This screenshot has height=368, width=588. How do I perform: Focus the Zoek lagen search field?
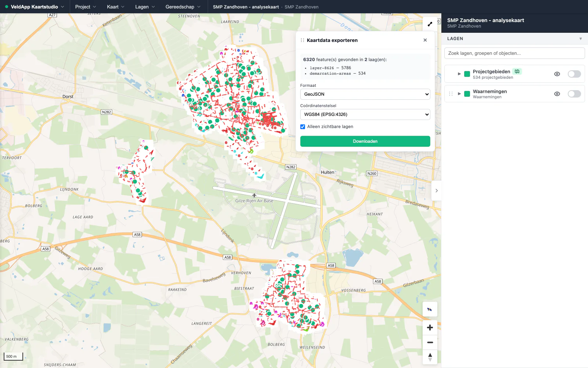click(x=514, y=53)
